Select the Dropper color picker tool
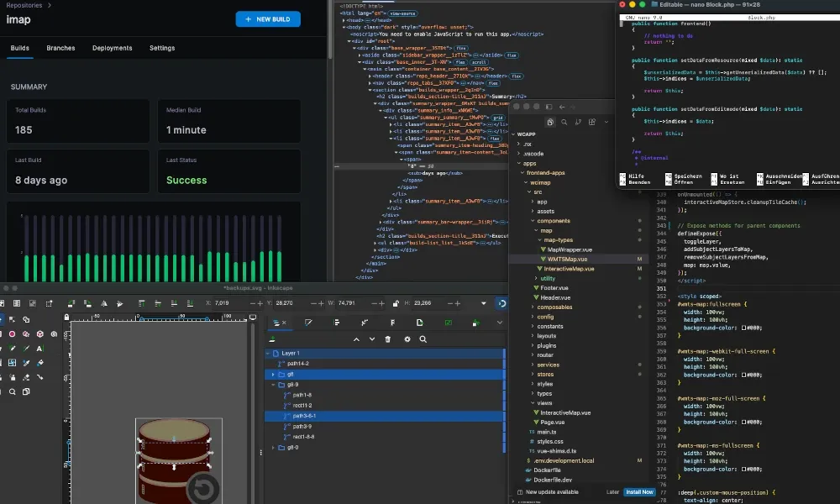The image size is (840, 504). [26, 363]
